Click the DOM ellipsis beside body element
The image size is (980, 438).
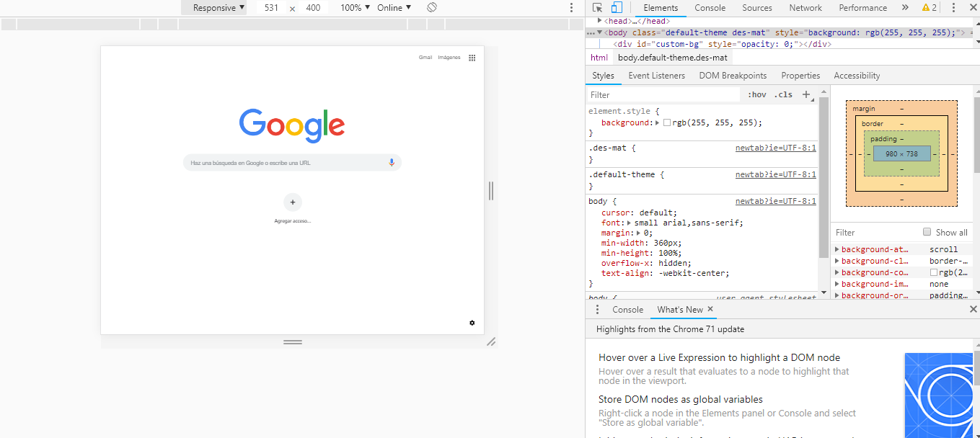click(591, 32)
